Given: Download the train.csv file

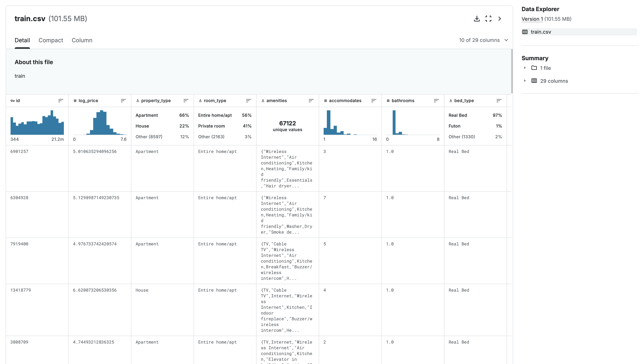Looking at the screenshot, I should [x=477, y=19].
